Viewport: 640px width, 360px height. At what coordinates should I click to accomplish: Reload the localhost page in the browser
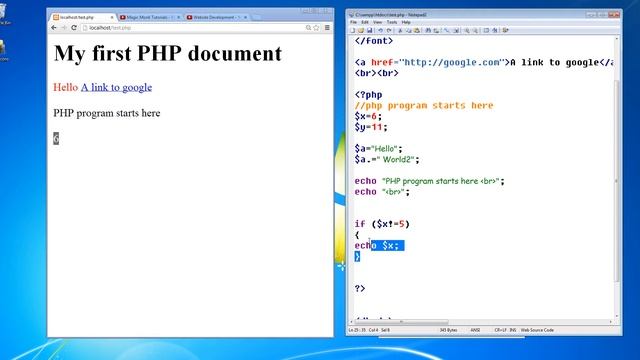pos(74,28)
